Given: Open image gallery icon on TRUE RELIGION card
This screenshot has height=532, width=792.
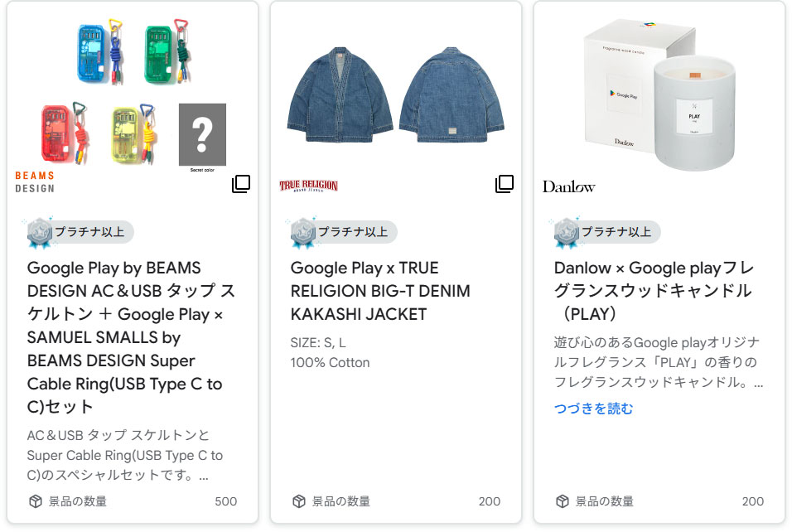Looking at the screenshot, I should pos(505,184).
